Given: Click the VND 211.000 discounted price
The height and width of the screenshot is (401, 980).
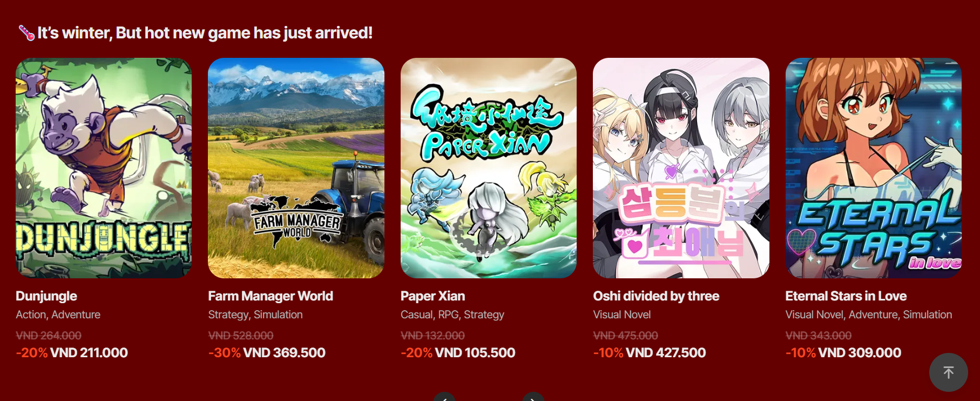Looking at the screenshot, I should (89, 353).
